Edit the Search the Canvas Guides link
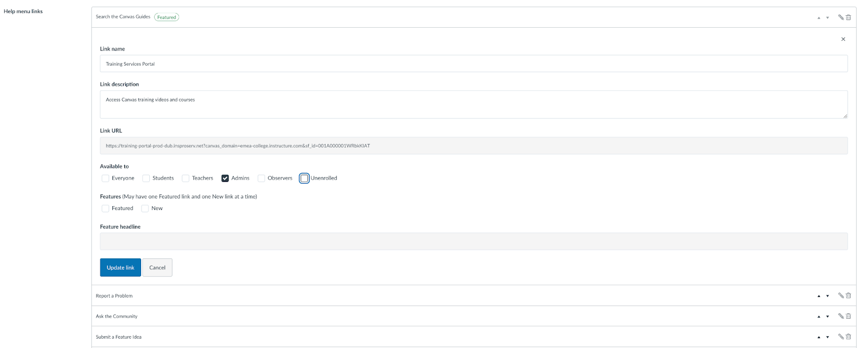This screenshot has width=868, height=348. tap(841, 17)
